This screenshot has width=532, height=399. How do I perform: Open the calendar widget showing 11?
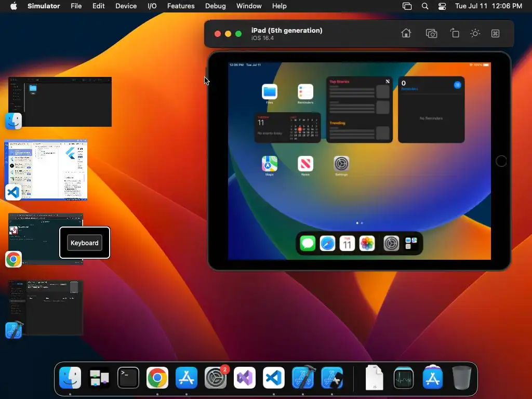click(x=287, y=128)
